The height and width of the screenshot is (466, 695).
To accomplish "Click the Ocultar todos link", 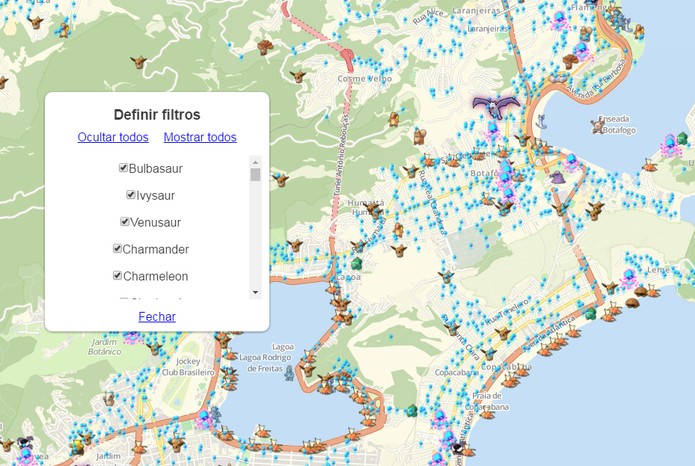I will (113, 137).
